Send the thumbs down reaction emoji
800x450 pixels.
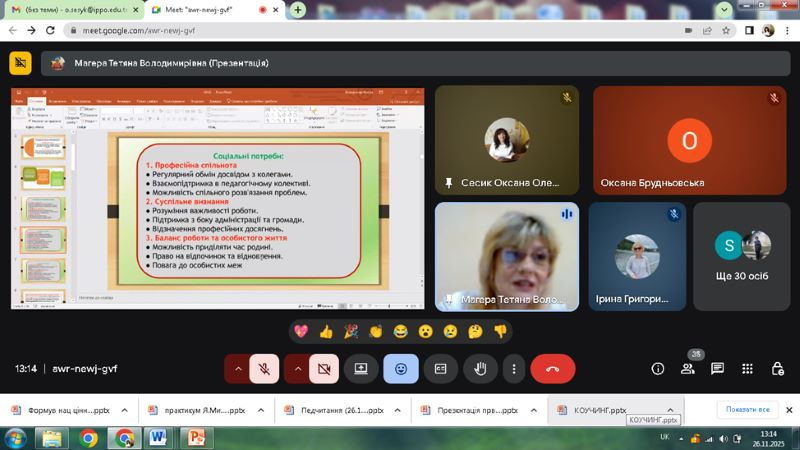pos(500,331)
